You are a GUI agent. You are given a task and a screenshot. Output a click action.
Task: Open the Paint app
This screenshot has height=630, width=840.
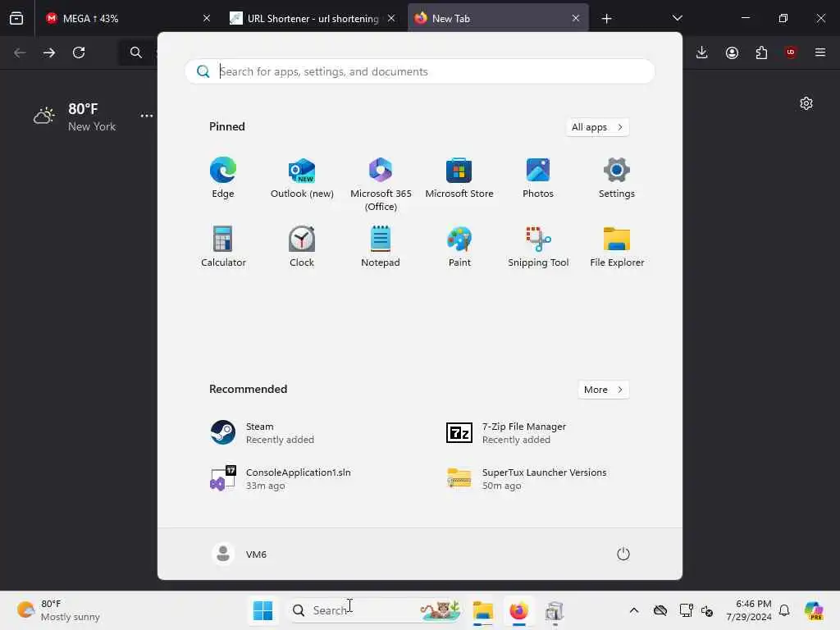[459, 246]
